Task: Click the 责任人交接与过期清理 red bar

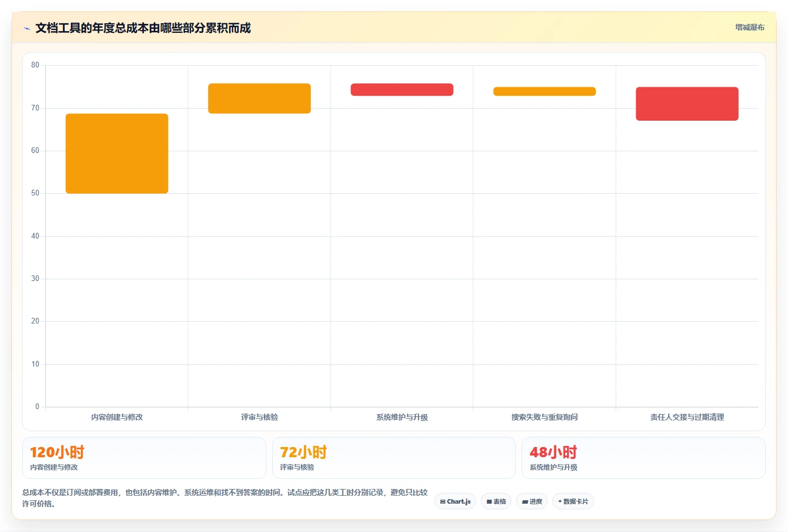Action: point(687,104)
